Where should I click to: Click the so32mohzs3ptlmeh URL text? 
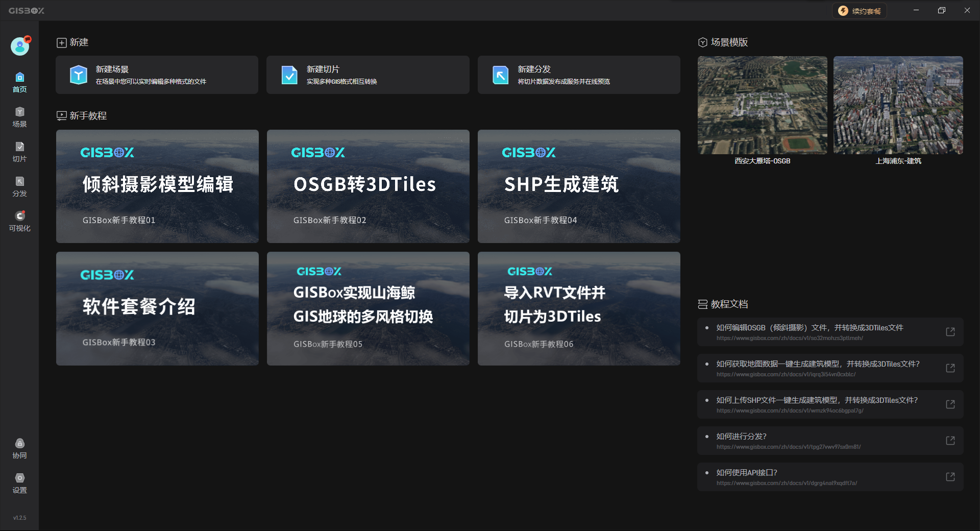pyautogui.click(x=790, y=338)
